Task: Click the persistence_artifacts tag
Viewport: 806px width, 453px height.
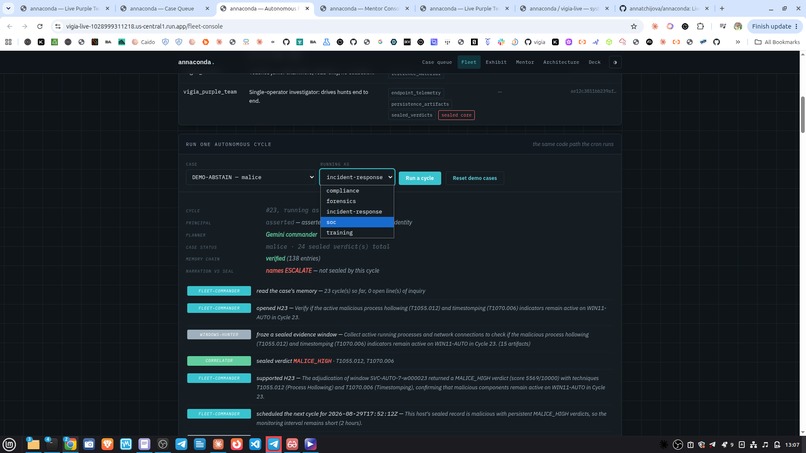Action: coord(420,104)
